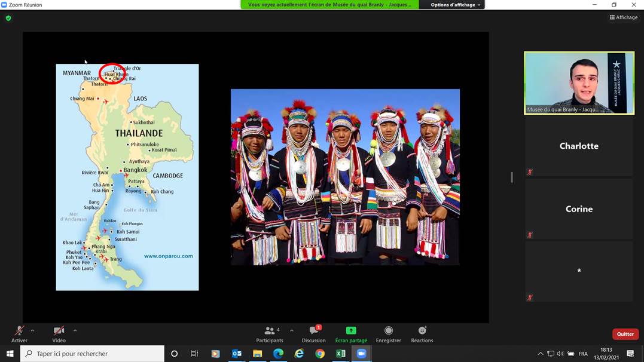Open Excel from the taskbar
The image size is (644, 362).
(340, 354)
